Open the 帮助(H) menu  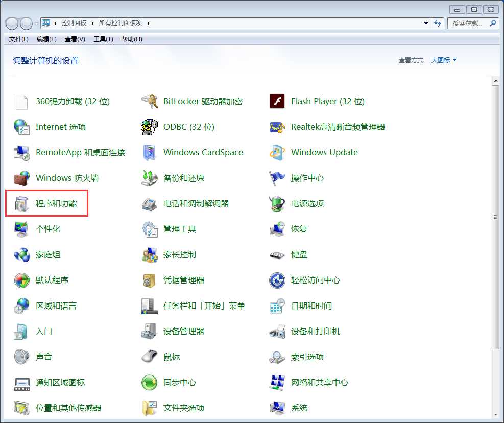coord(132,39)
